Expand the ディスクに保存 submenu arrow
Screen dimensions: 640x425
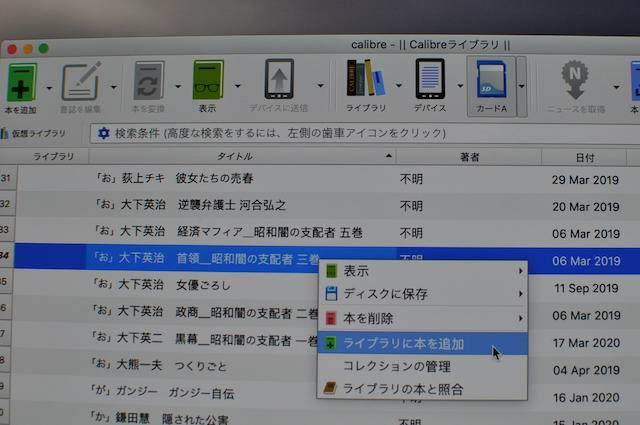pyautogui.click(x=520, y=294)
